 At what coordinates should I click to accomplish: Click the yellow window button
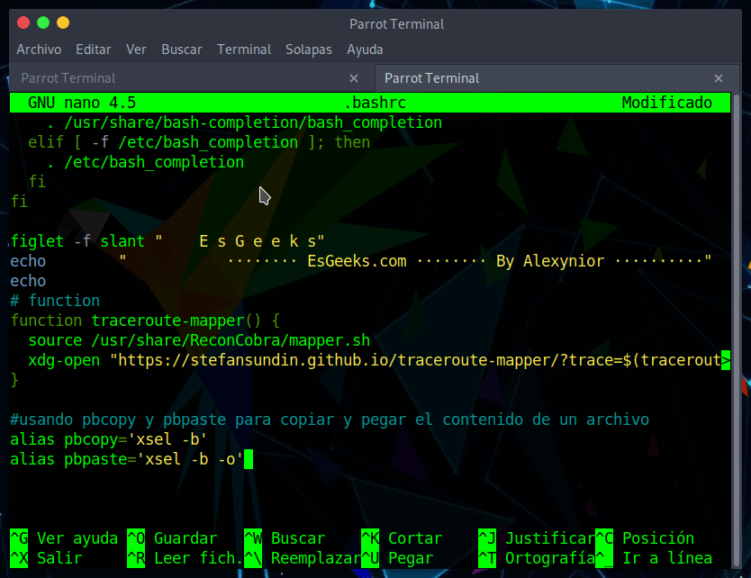coord(63,23)
